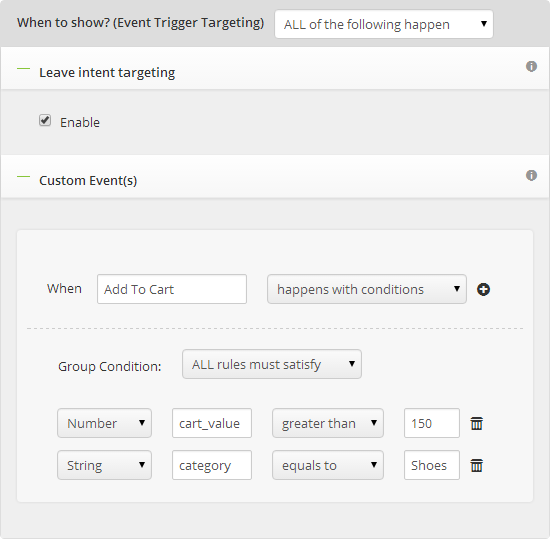Open the 'happens with conditions' dropdown

(x=367, y=289)
